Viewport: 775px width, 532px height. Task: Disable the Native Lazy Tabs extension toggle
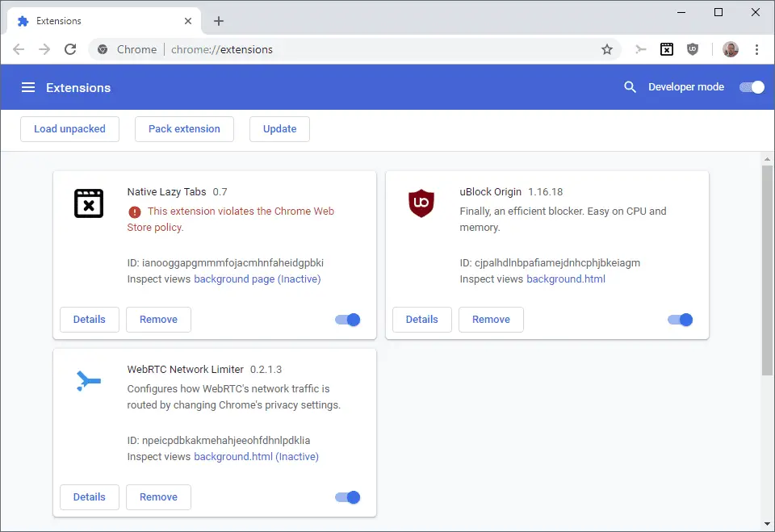(347, 320)
